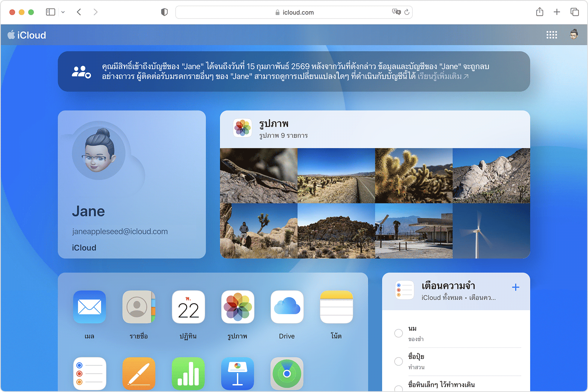Open the white boulder photo thumbnail
588x392 pixels.
pyautogui.click(x=492, y=176)
